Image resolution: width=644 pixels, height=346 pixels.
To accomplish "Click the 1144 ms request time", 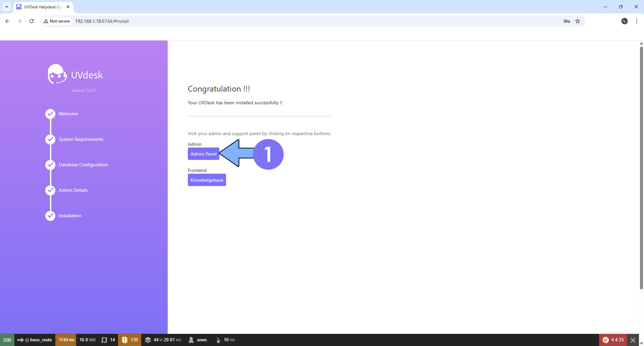I will click(x=66, y=340).
